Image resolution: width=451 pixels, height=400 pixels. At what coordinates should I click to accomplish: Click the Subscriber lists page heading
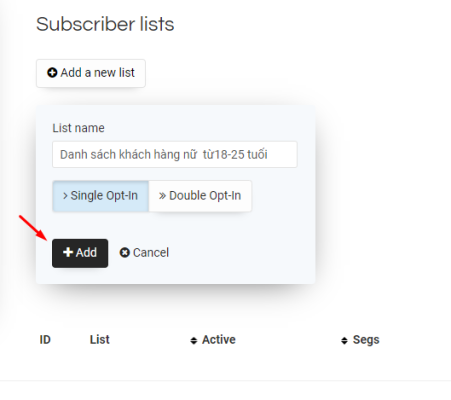coord(105,24)
